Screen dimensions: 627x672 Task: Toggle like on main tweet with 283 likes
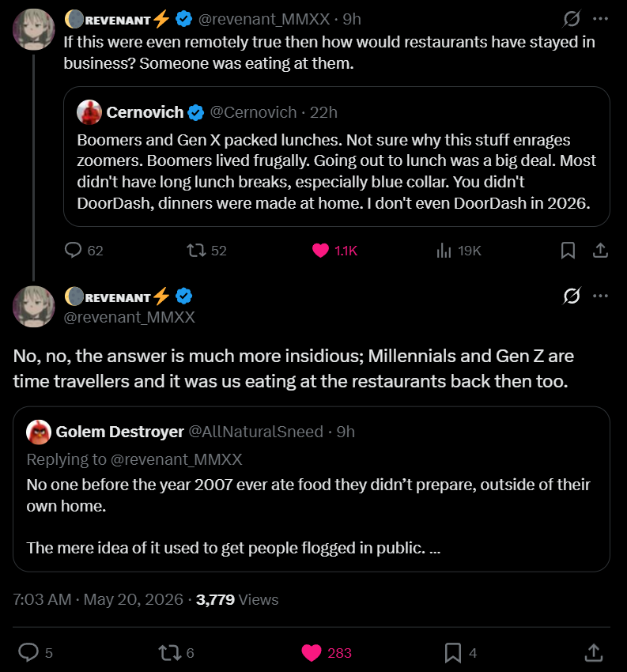pos(327,653)
